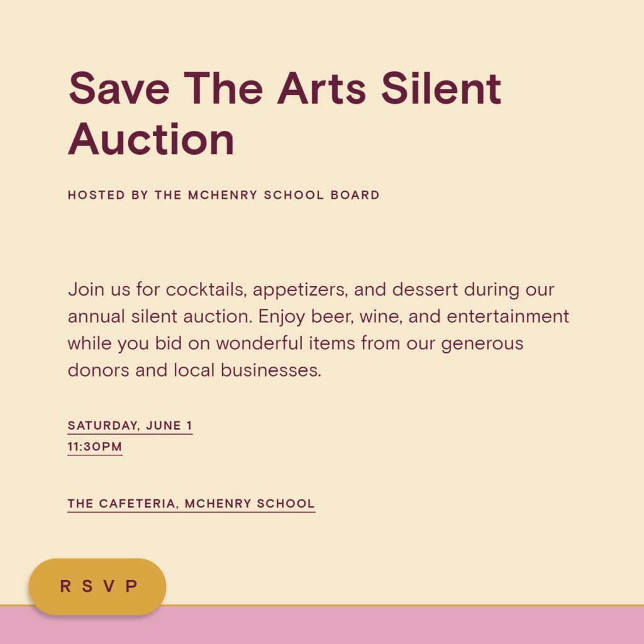This screenshot has height=644, width=644.
Task: Click the RSVP button
Action: tap(97, 587)
